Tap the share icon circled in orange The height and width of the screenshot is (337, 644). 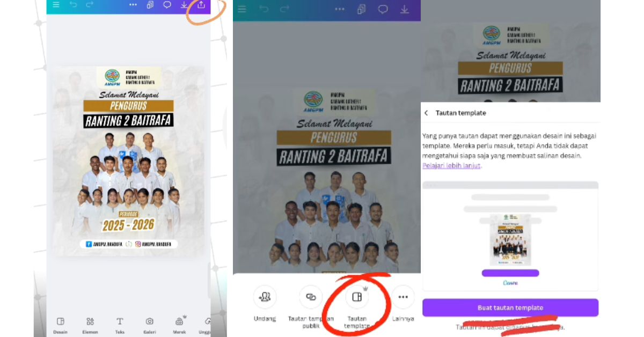pos(201,5)
